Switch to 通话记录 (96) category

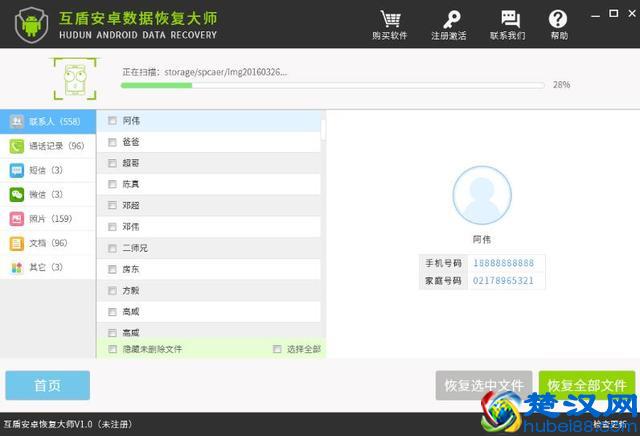[48, 146]
